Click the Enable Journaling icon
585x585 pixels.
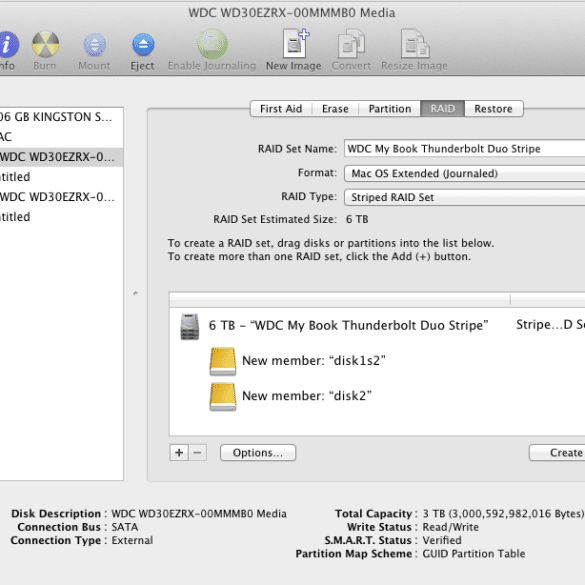click(x=212, y=44)
